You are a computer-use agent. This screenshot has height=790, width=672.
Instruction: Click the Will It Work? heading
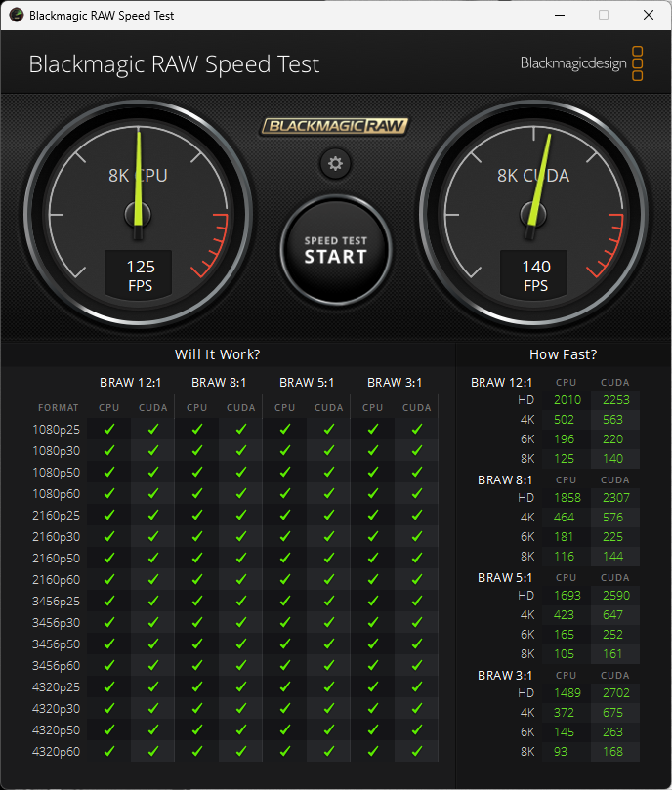tap(217, 354)
